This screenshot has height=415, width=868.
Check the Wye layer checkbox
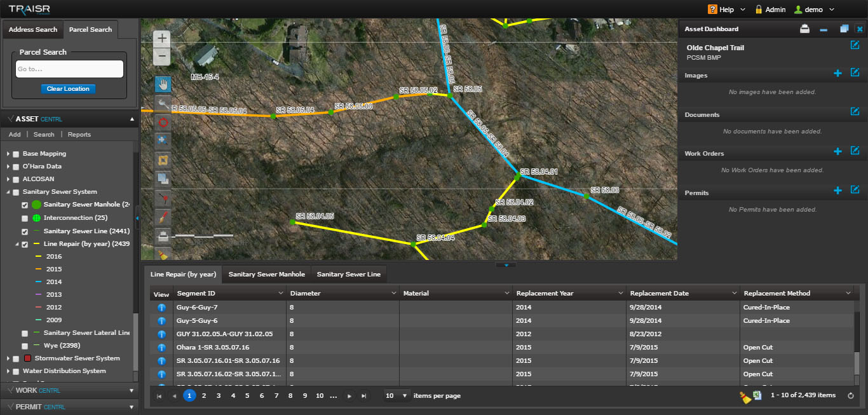click(x=25, y=346)
